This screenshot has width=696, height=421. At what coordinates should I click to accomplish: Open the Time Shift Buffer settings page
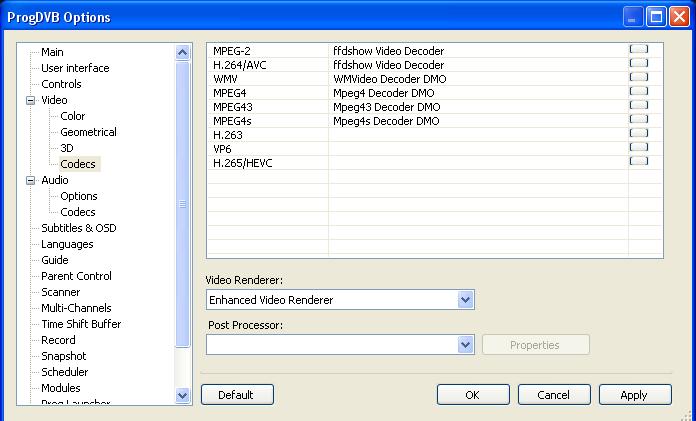click(x=81, y=324)
